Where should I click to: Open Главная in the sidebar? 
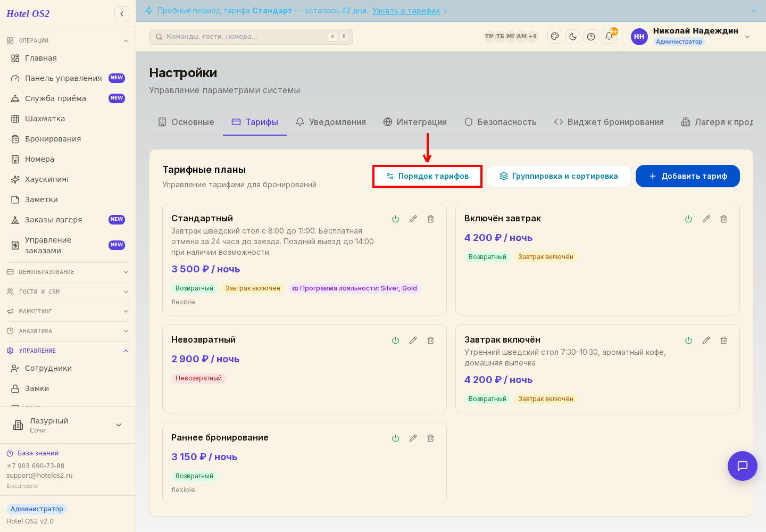click(x=68, y=58)
